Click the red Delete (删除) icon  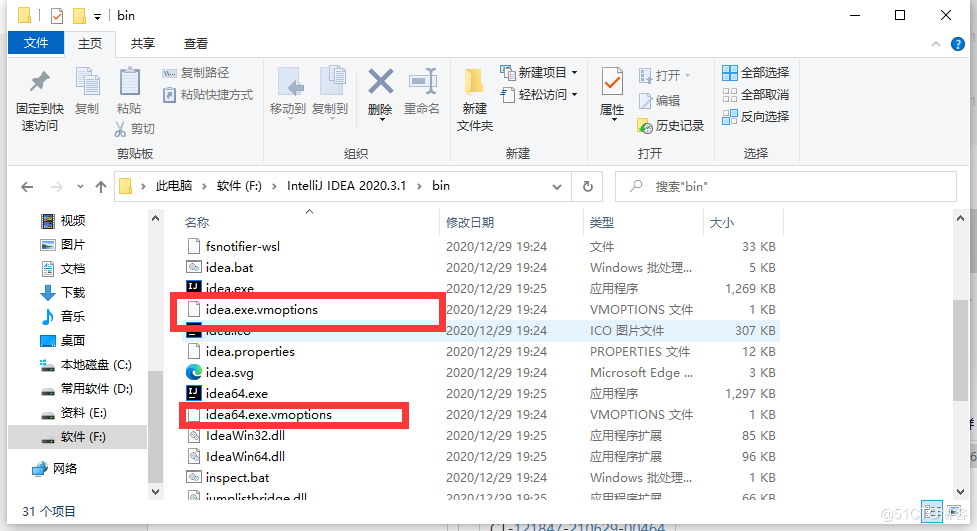pyautogui.click(x=380, y=82)
